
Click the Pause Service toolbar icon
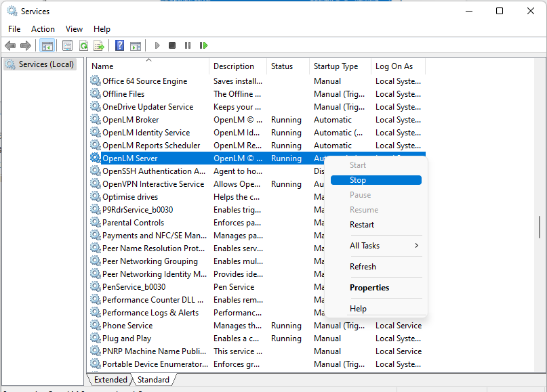tap(188, 45)
